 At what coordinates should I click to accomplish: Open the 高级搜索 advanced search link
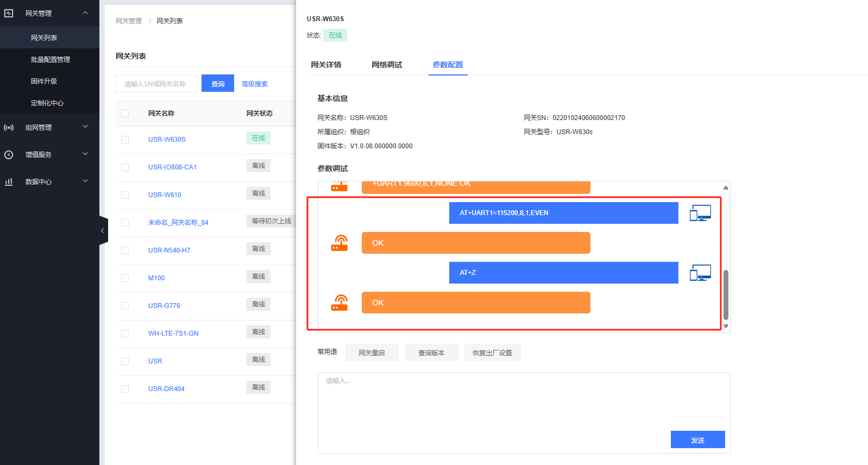coord(254,84)
